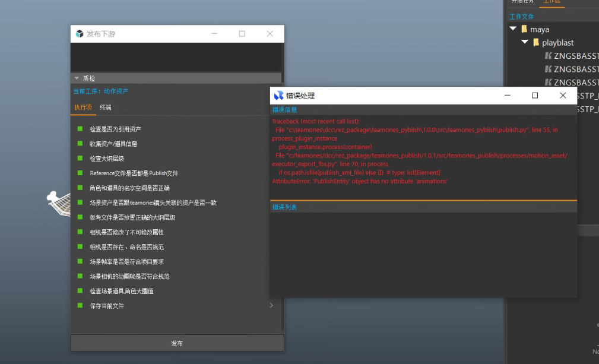Click the 工作文件 panel header
This screenshot has width=599, height=364.
pyautogui.click(x=521, y=17)
